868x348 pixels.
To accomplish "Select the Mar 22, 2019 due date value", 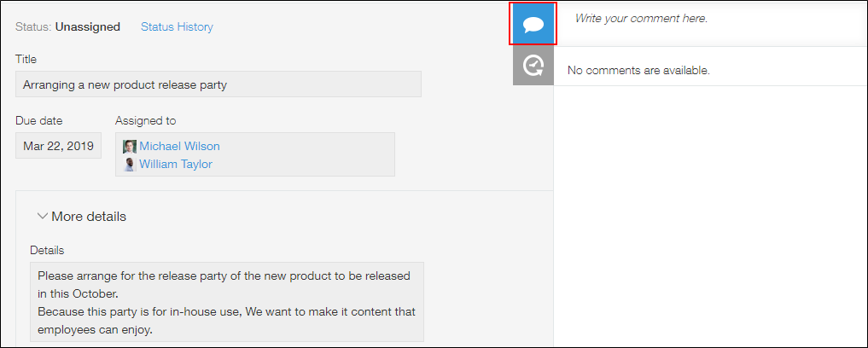I will 58,146.
